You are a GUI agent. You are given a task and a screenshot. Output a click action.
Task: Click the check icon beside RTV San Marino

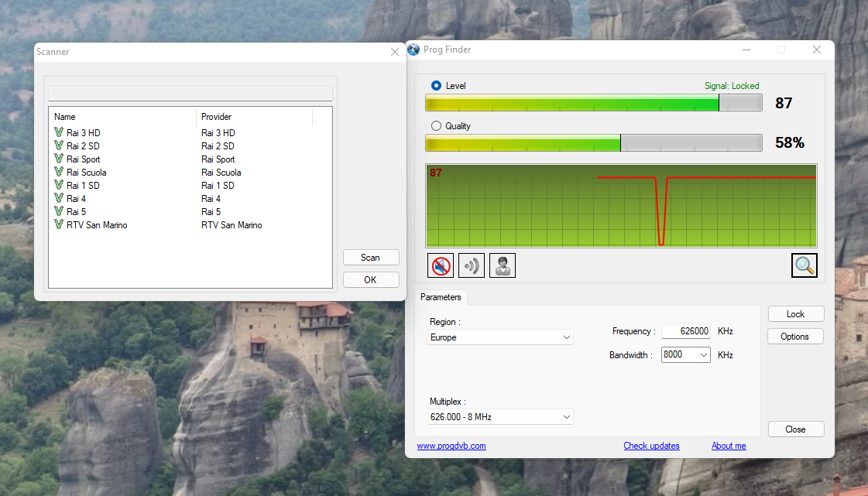59,224
